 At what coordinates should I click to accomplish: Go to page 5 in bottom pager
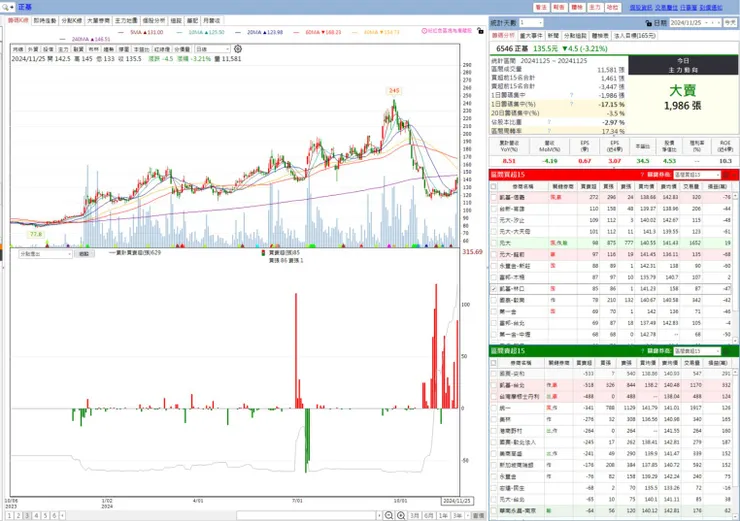point(45,516)
